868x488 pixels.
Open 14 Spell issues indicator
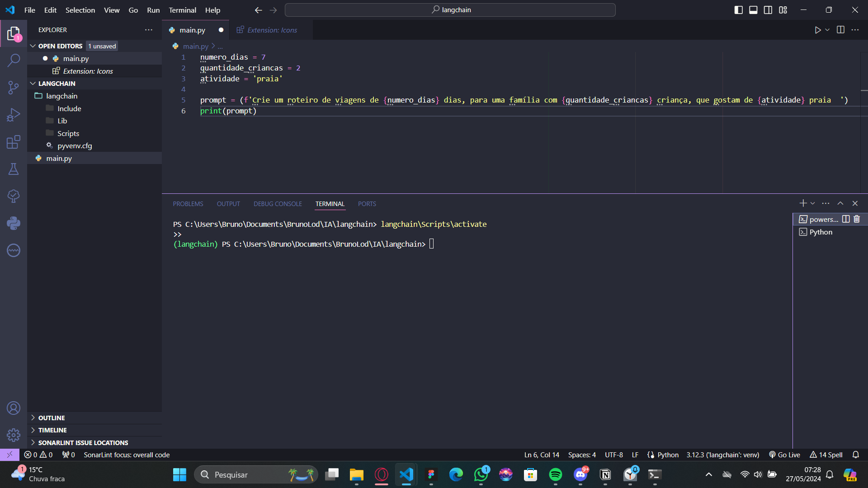pyautogui.click(x=826, y=455)
